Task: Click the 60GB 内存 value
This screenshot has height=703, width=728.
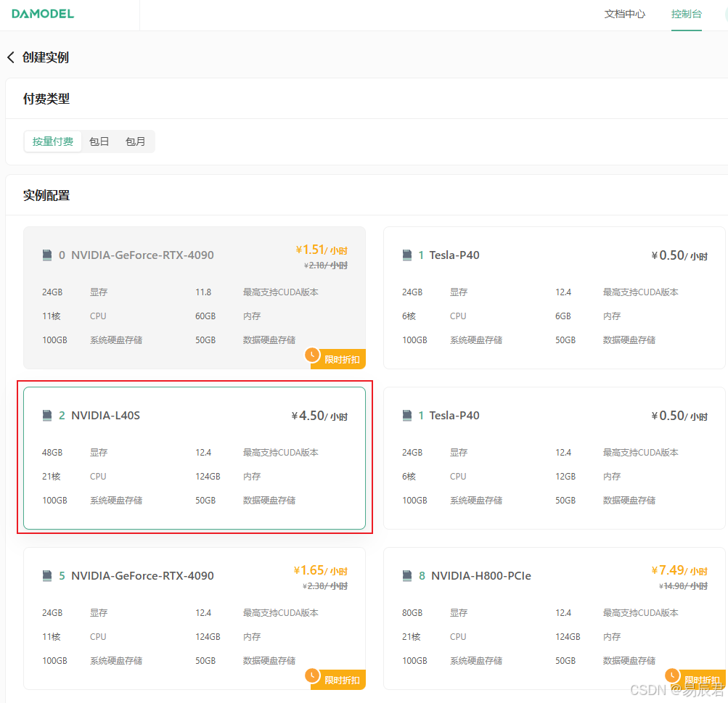Action: pos(205,316)
